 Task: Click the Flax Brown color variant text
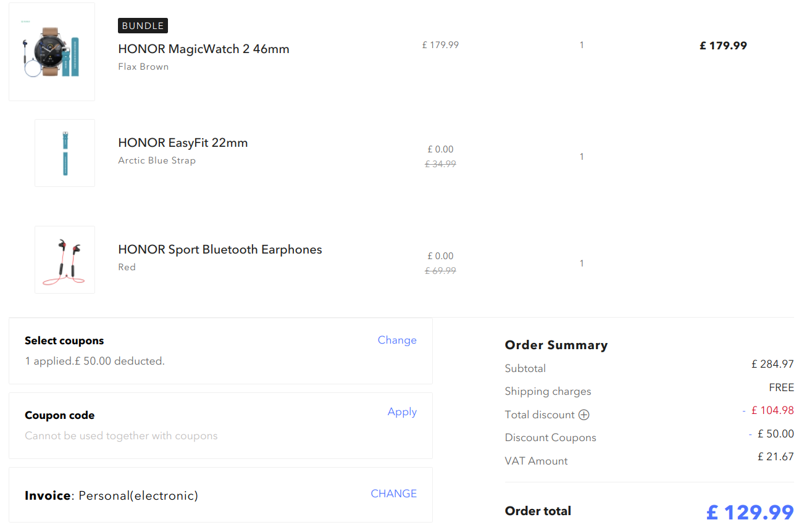click(x=143, y=67)
